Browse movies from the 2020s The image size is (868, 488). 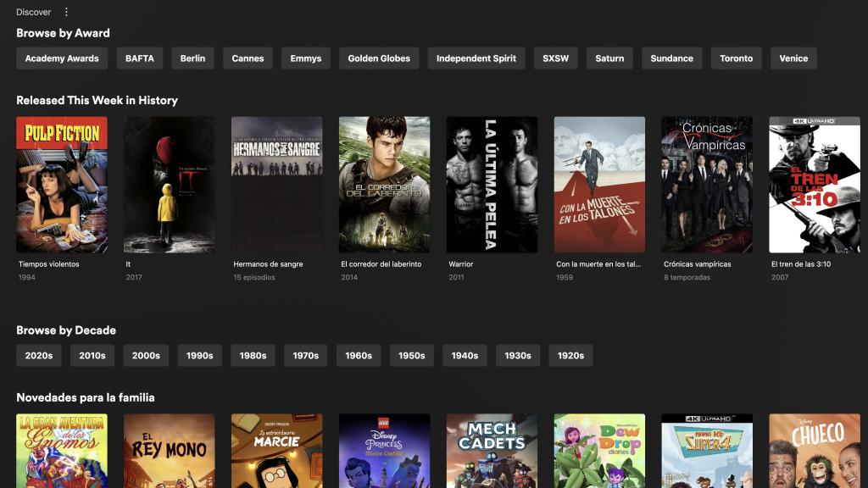point(38,355)
